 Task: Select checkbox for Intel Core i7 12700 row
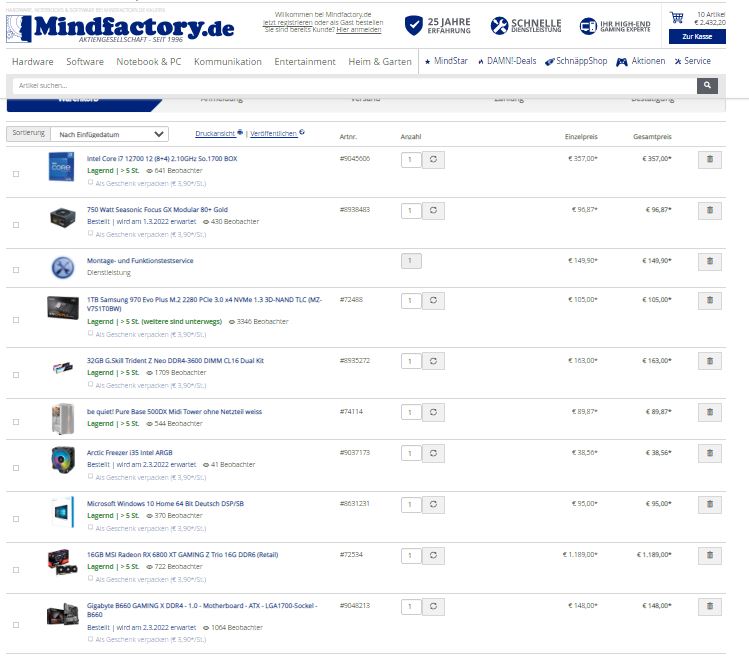[16, 174]
